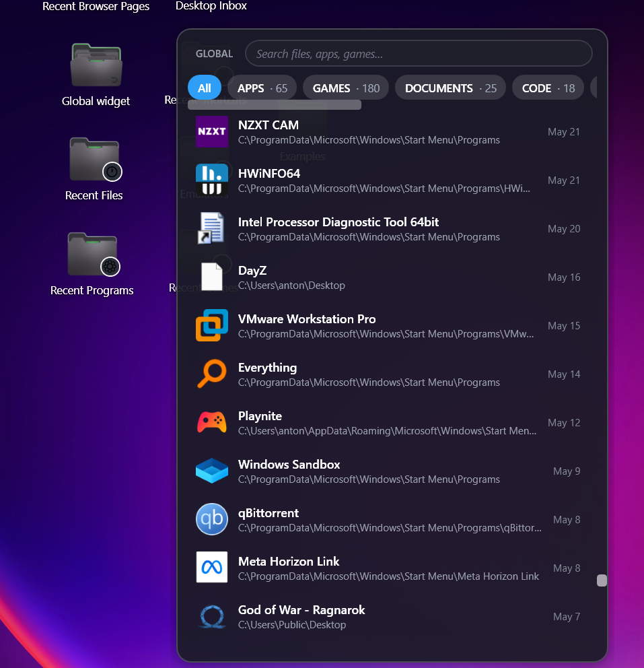The height and width of the screenshot is (668, 644).
Task: Click the DayZ title text
Action: click(x=252, y=271)
